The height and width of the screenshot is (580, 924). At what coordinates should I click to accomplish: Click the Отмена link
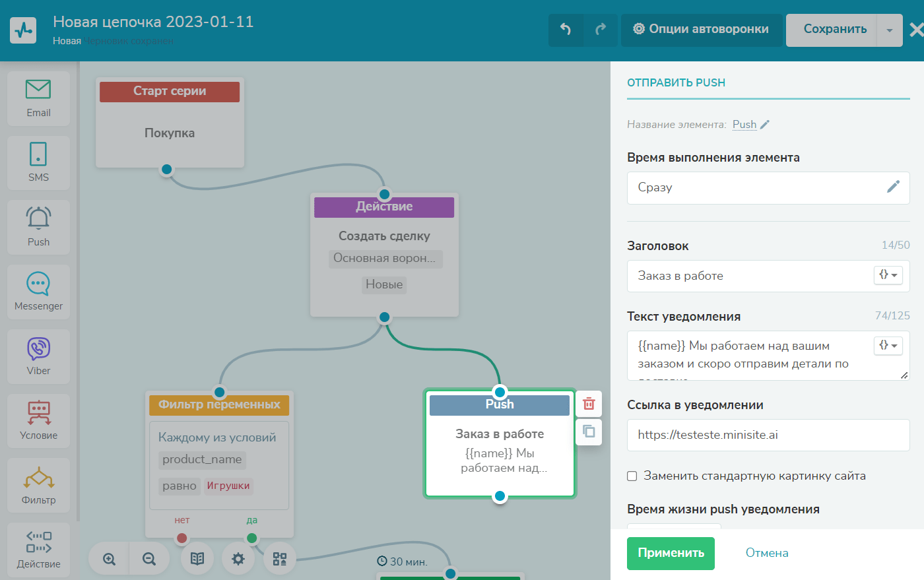767,553
